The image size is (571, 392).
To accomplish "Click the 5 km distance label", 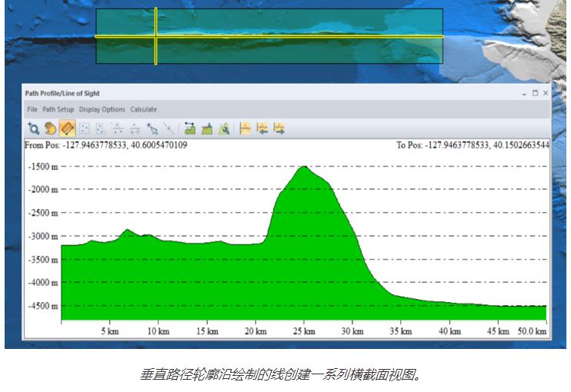I will coord(110,331).
